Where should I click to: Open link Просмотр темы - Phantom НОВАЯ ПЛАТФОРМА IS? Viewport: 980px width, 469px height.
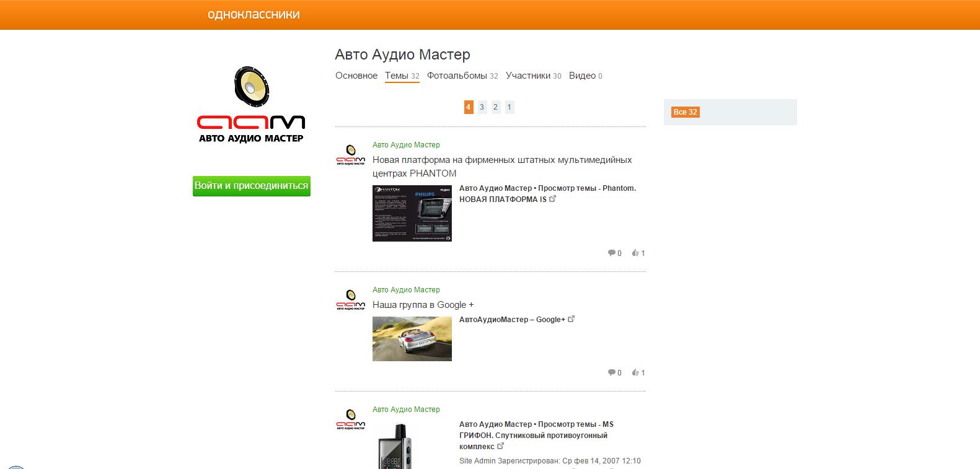tap(547, 194)
